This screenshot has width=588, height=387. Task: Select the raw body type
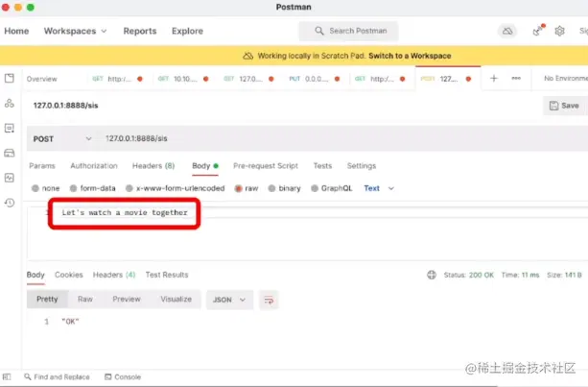[x=238, y=188]
